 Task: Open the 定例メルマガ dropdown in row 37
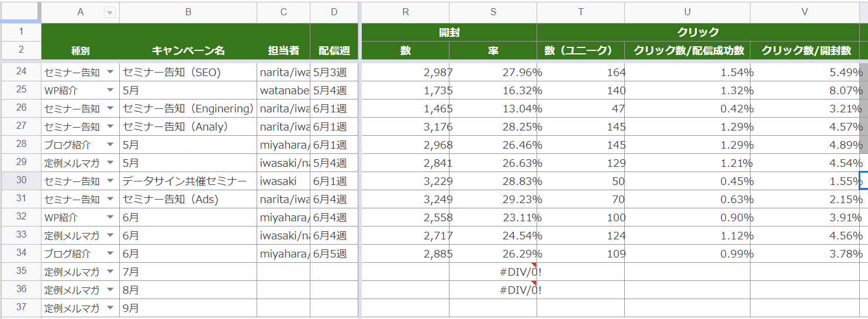110,308
